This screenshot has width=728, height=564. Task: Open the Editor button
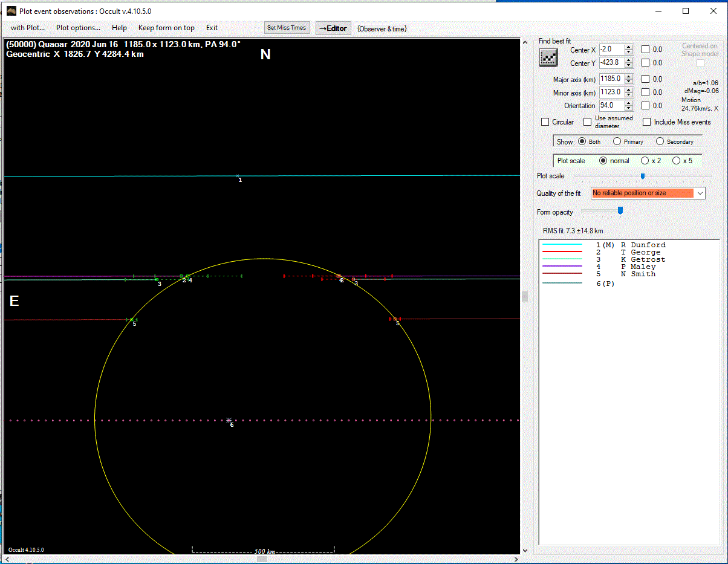click(x=333, y=28)
